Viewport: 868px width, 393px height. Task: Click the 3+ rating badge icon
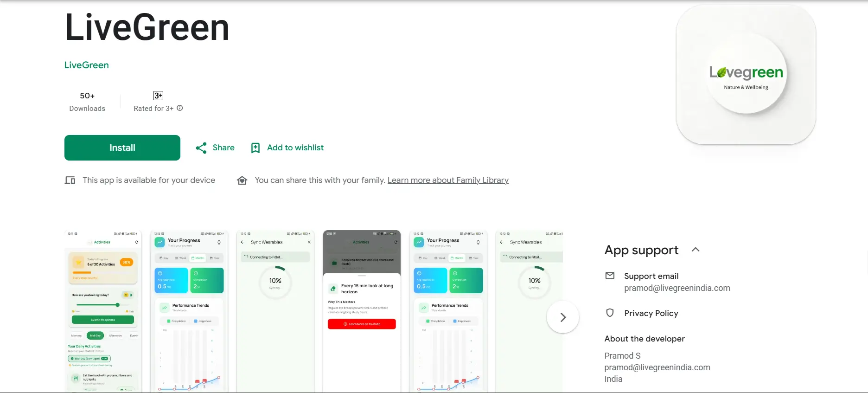click(158, 96)
